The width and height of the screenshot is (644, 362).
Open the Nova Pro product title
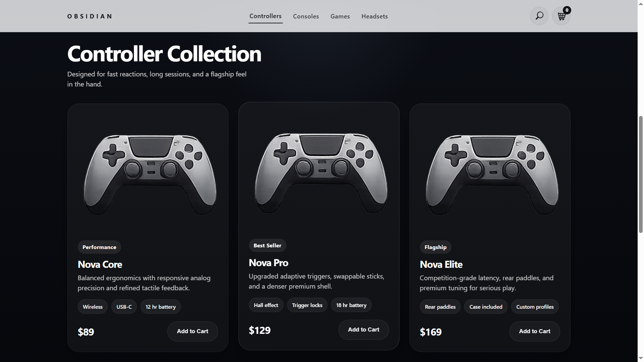pos(268,263)
